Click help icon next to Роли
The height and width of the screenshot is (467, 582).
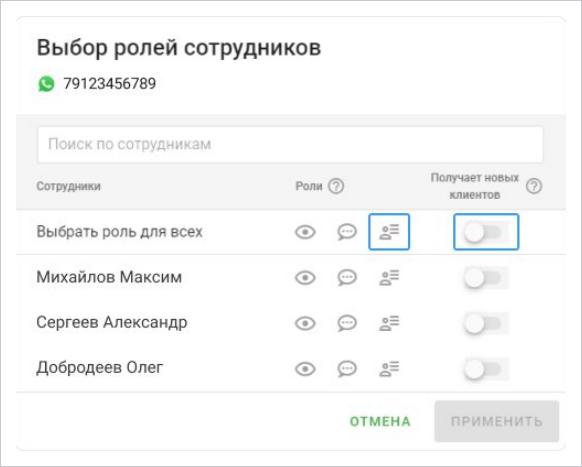tap(336, 186)
